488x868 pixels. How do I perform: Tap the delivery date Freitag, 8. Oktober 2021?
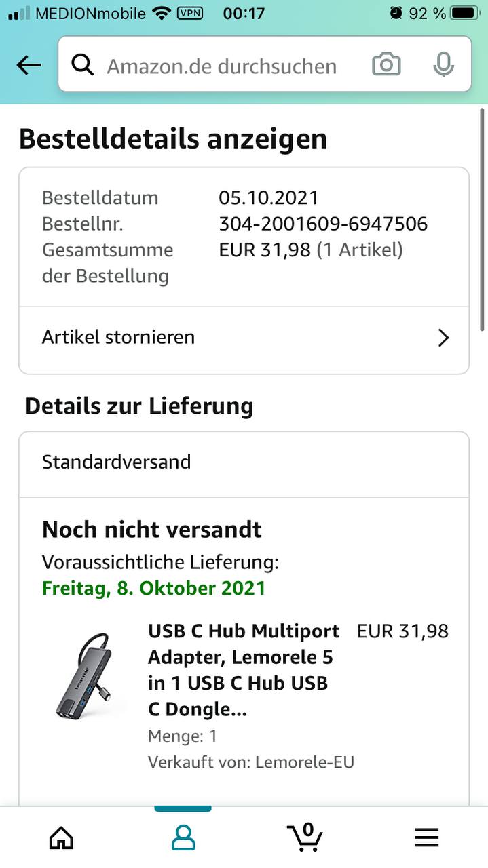click(153, 588)
